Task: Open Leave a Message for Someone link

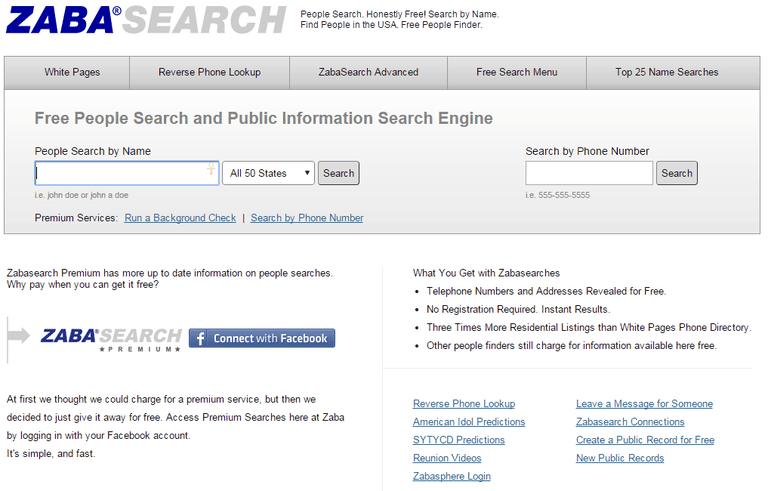Action: pyautogui.click(x=644, y=404)
